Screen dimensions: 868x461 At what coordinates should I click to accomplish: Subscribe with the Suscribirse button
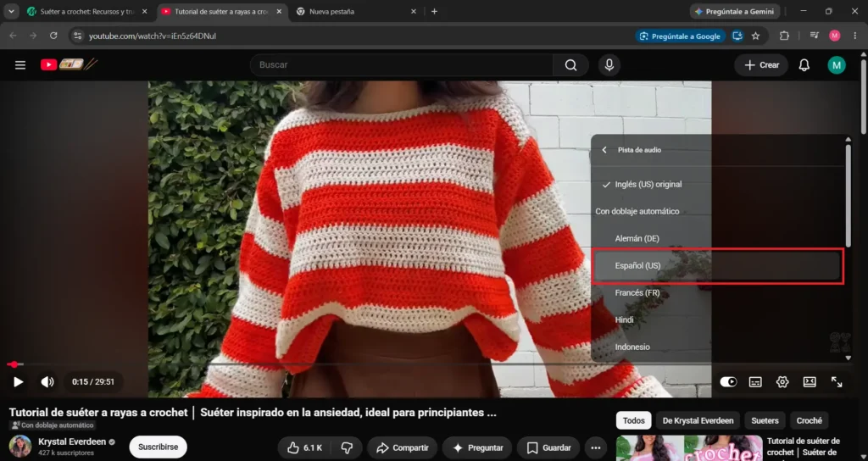[x=159, y=447]
